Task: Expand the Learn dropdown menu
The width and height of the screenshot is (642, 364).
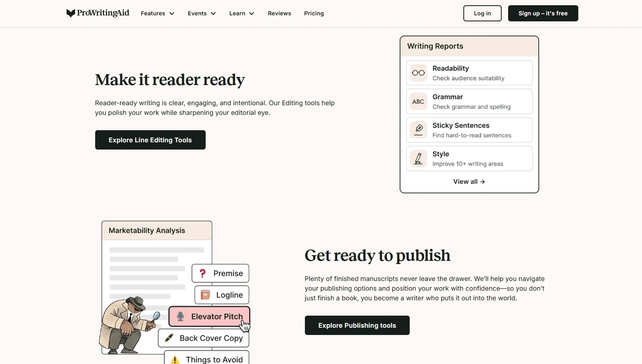Action: pos(242,13)
